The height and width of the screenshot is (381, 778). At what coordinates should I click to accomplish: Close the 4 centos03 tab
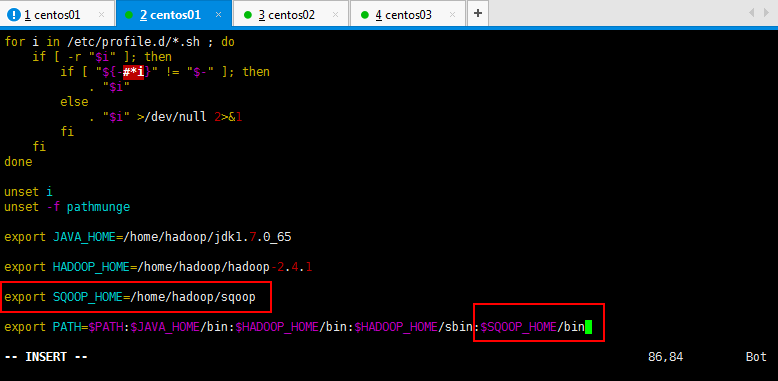tap(453, 14)
